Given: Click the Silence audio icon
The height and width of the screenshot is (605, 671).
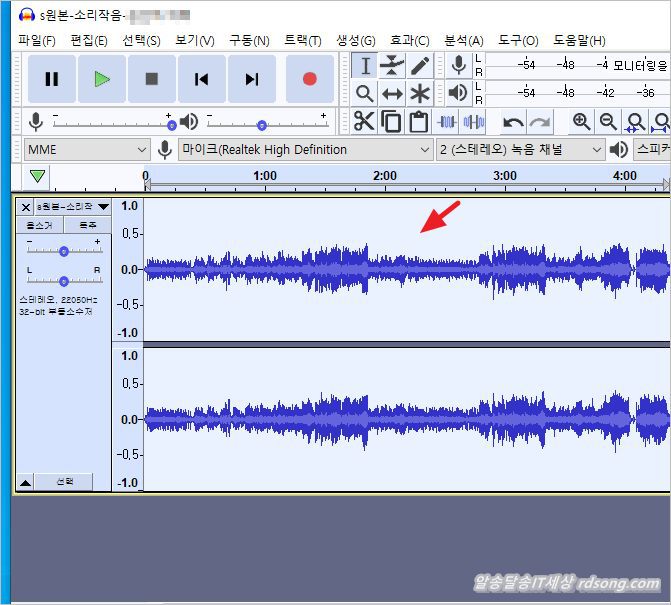Looking at the screenshot, I should [x=474, y=122].
